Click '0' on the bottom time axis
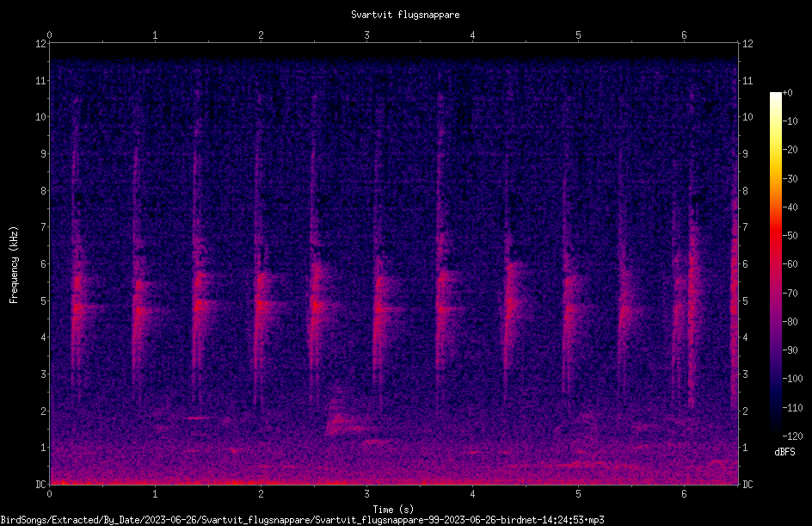Viewport: 812px width, 526px height. click(49, 494)
